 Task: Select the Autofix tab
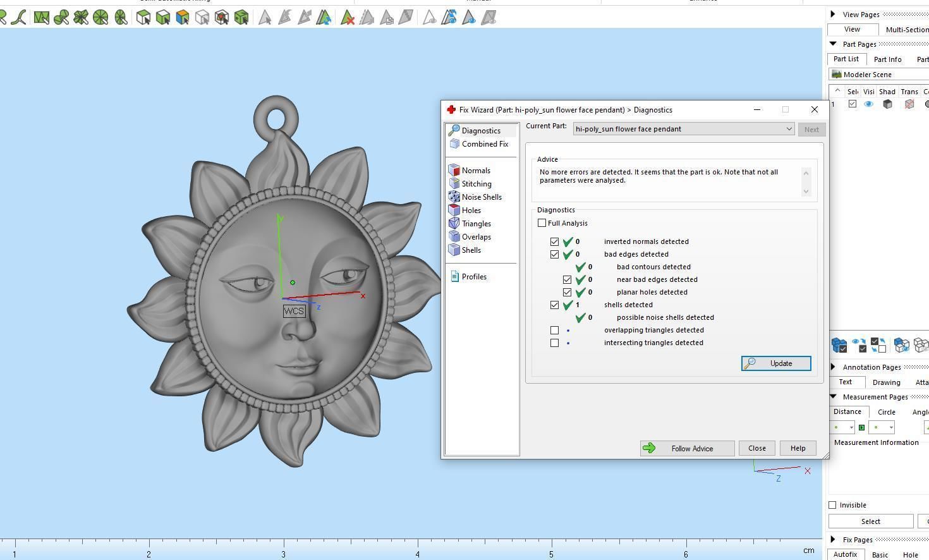845,554
